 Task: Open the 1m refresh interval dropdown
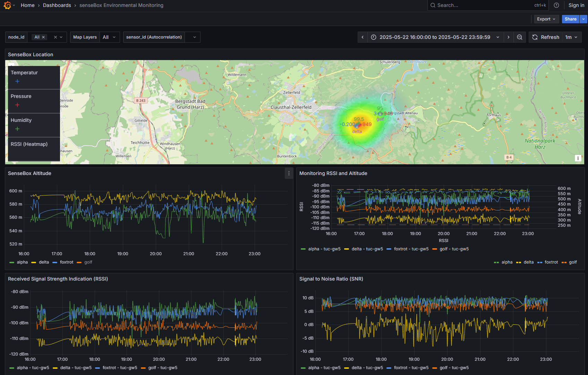pos(571,37)
